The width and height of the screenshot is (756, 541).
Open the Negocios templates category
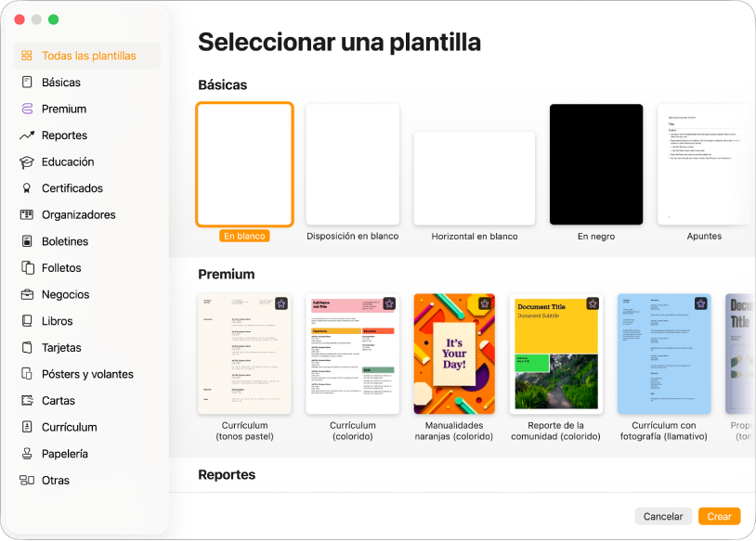pos(68,293)
